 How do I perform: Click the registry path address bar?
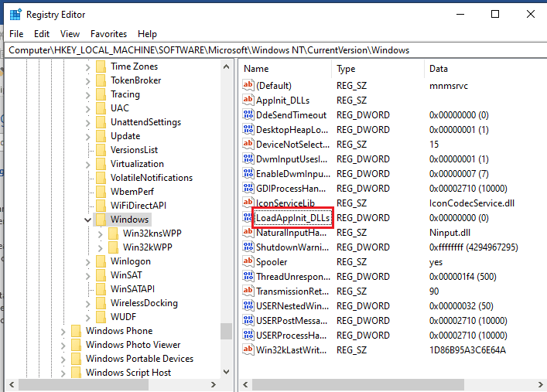click(275, 50)
